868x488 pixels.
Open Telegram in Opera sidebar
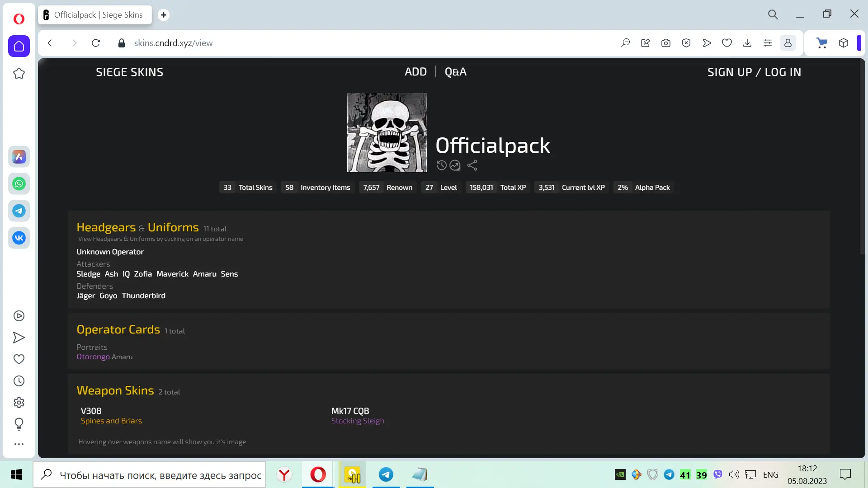pos(19,211)
